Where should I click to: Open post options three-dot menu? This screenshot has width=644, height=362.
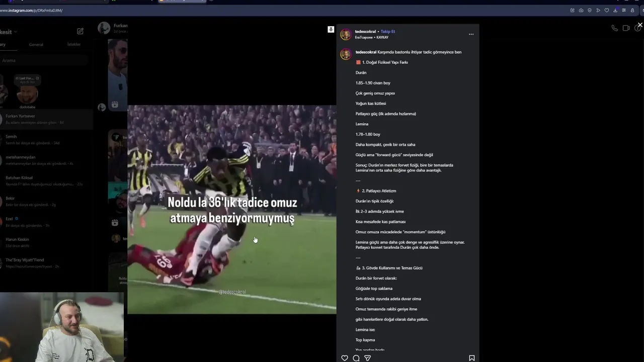pos(471,34)
